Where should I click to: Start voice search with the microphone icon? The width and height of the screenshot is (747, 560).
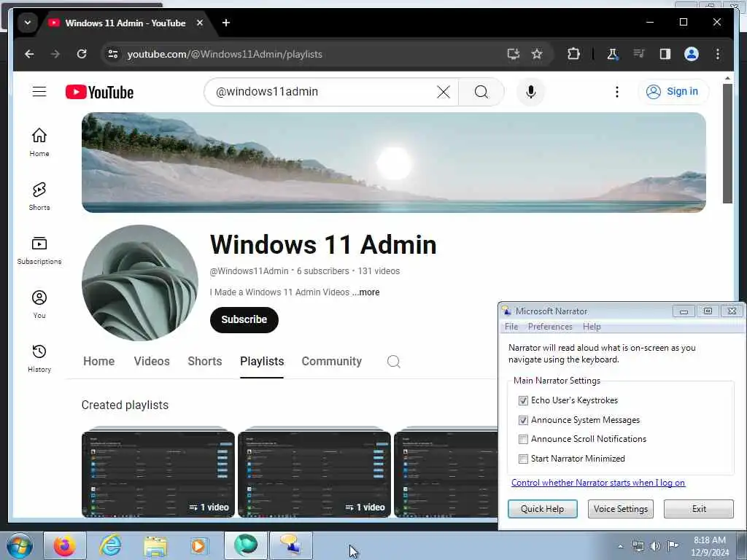[x=531, y=92]
